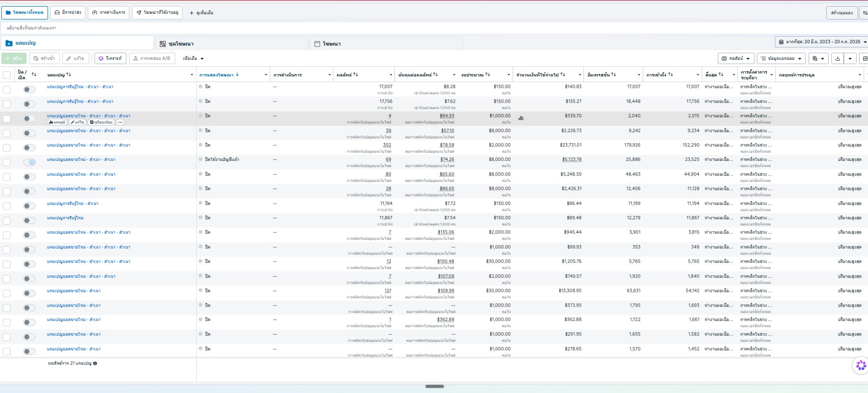Click the สร้างซ้ำ duplicate button
Image resolution: width=868 pixels, height=393 pixels.
coord(44,58)
